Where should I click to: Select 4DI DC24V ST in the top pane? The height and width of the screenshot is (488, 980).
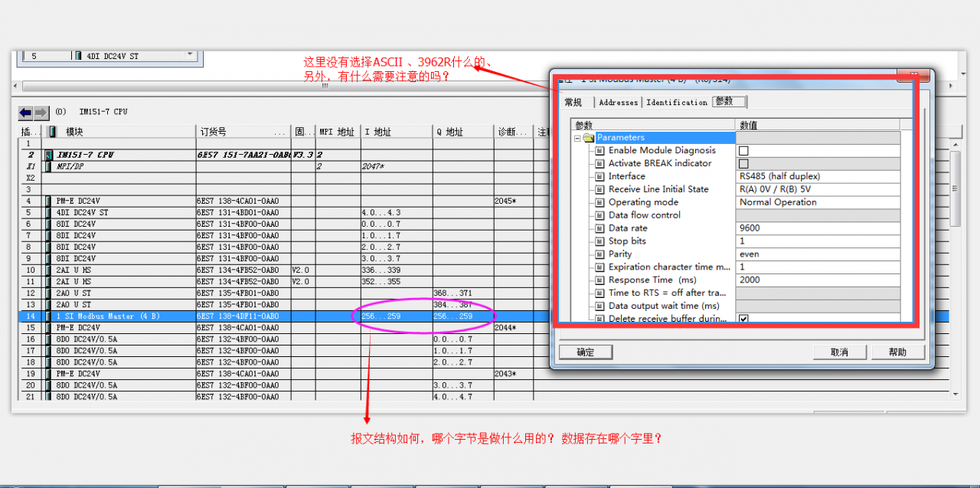point(113,56)
